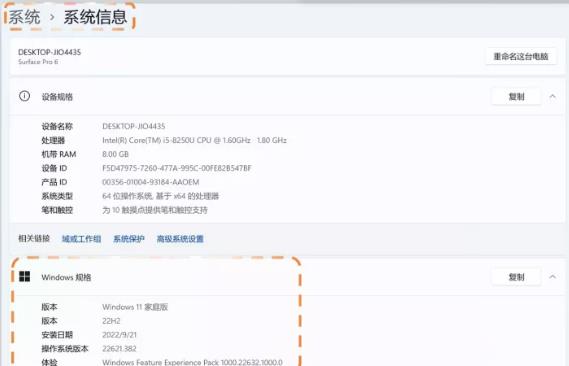Copy Windows specs with Windows 规格 复制 button
This screenshot has width=569, height=366.
(516, 277)
